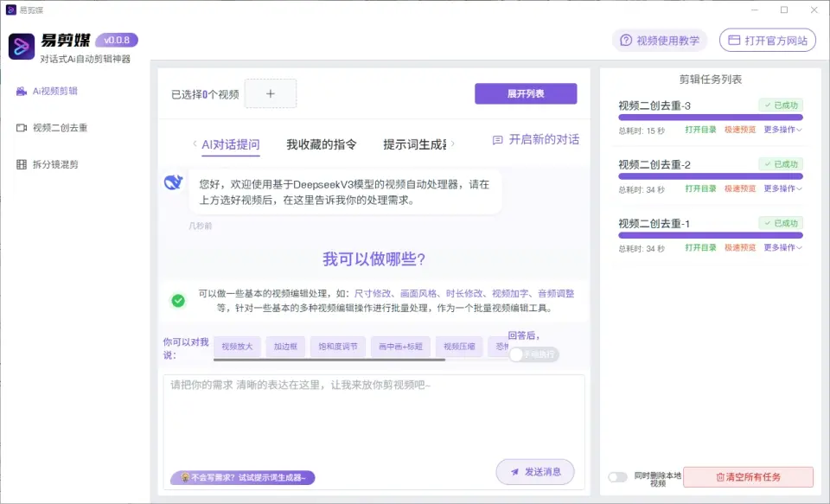The width and height of the screenshot is (830, 504).
Task: Open the Ai视频剪辑 sidebar section
Action: pos(54,91)
